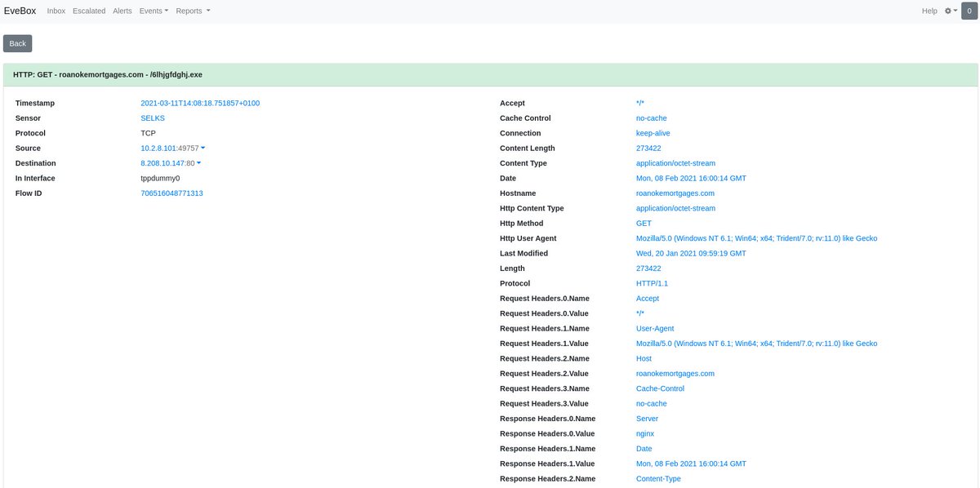
Task: Open the settings gear menu
Action: [951, 11]
